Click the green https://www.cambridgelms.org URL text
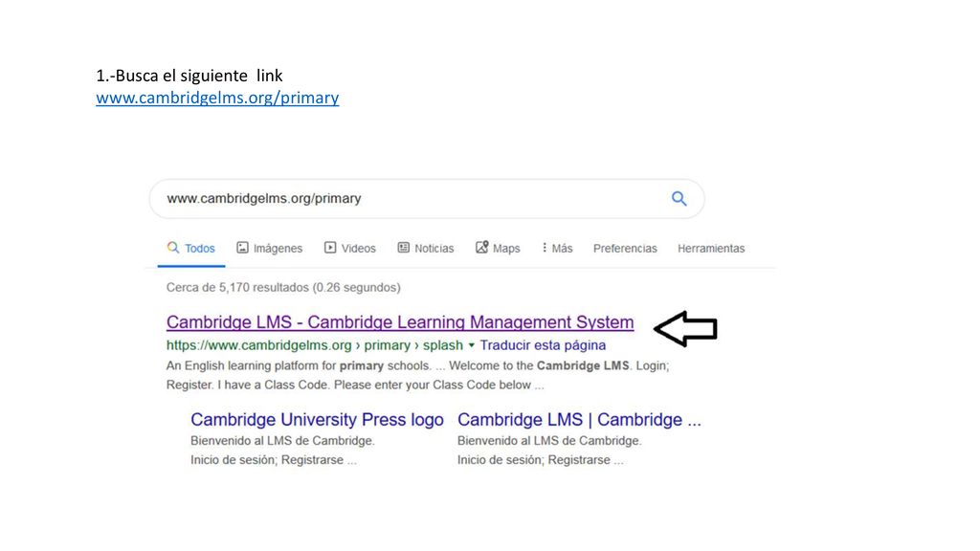Screen dimensions: 980x551 (x=258, y=344)
